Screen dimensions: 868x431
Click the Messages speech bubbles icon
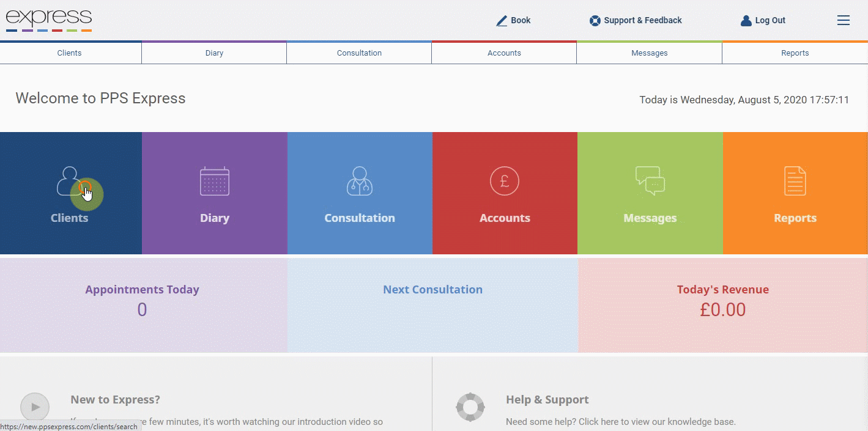pos(650,181)
